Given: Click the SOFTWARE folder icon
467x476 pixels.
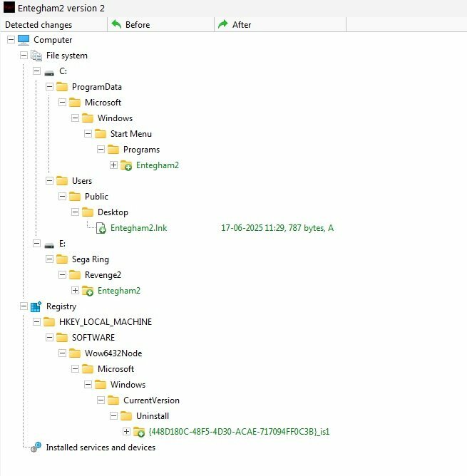Looking at the screenshot, I should tap(62, 338).
